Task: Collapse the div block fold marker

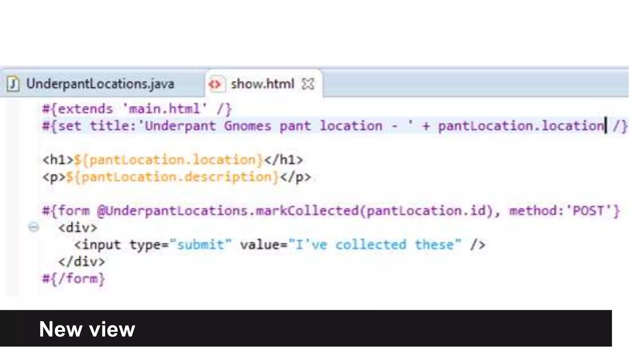Action: click(x=34, y=227)
